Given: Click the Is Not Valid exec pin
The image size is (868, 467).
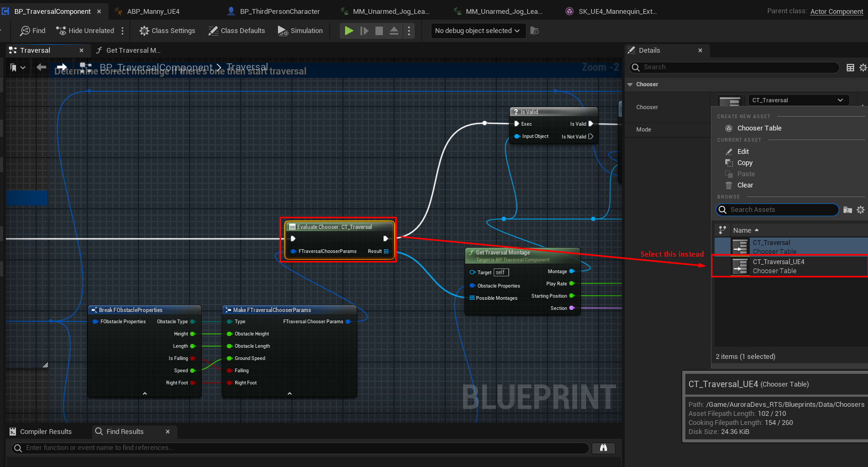Looking at the screenshot, I should pyautogui.click(x=591, y=137).
